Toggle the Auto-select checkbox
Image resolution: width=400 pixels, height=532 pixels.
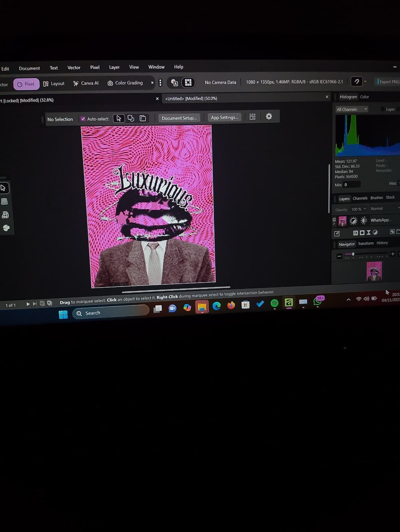83,119
